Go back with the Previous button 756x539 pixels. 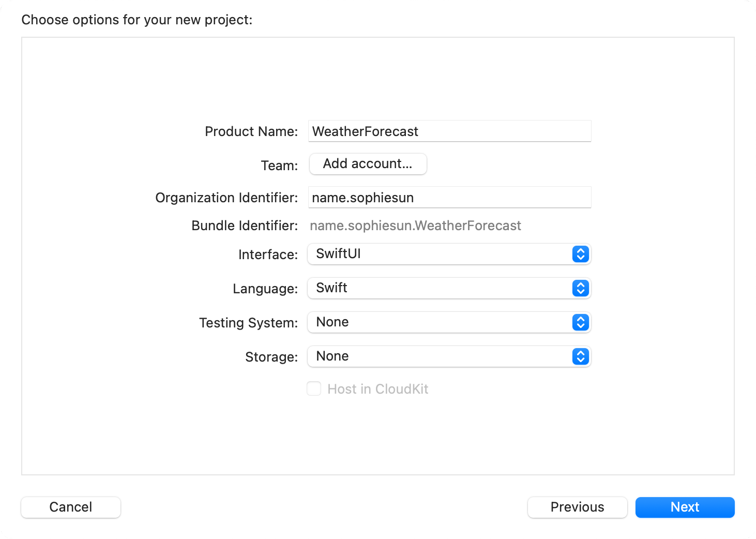577,507
